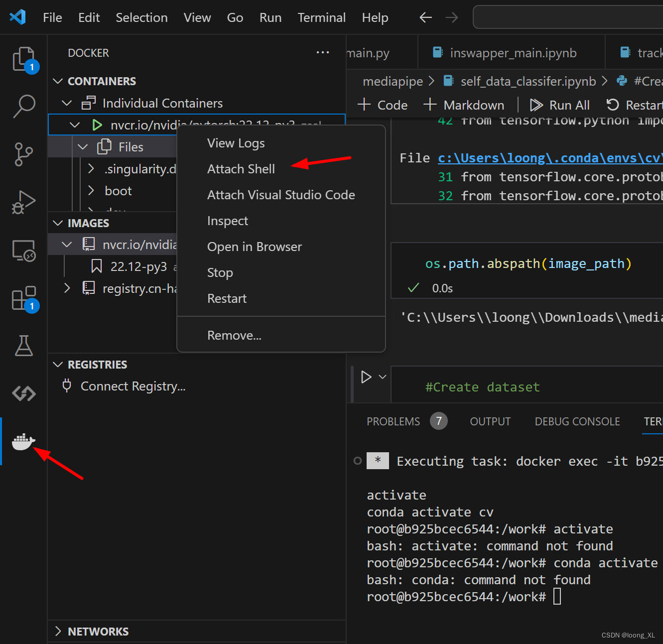Collapse the nvcr.io/nvidia container node
663x644 pixels.
click(x=75, y=125)
